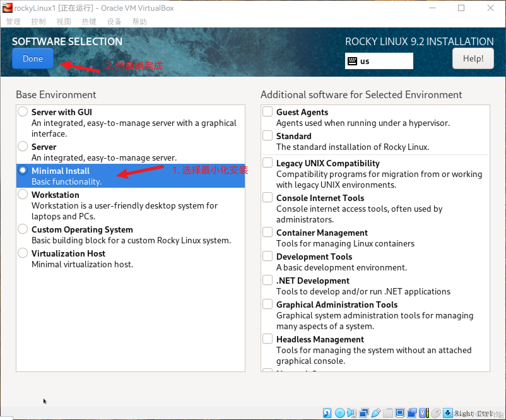Image resolution: width=506 pixels, height=420 pixels.
Task: Enable Console Internet Tools
Action: coord(268,197)
